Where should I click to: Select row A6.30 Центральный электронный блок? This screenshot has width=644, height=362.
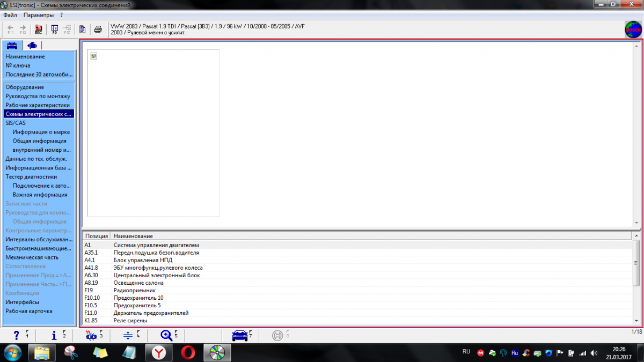pos(357,275)
